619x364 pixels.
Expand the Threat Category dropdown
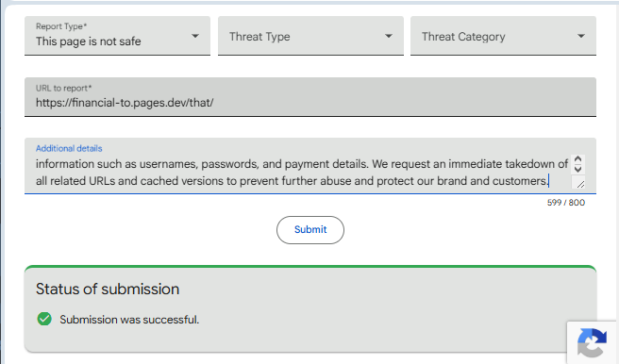tap(503, 36)
